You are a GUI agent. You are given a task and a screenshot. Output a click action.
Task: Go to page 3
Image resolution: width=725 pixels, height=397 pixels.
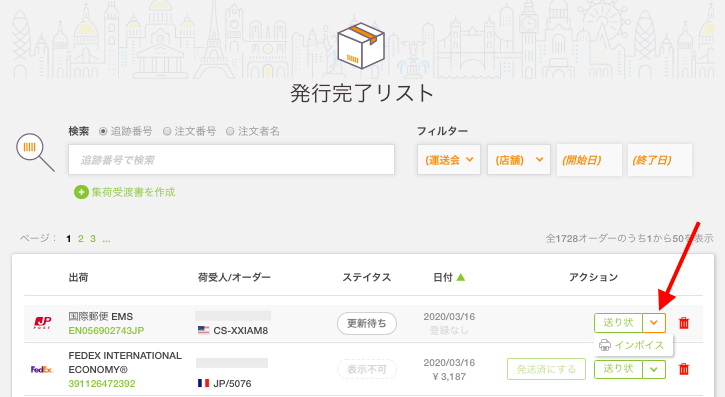coord(93,238)
